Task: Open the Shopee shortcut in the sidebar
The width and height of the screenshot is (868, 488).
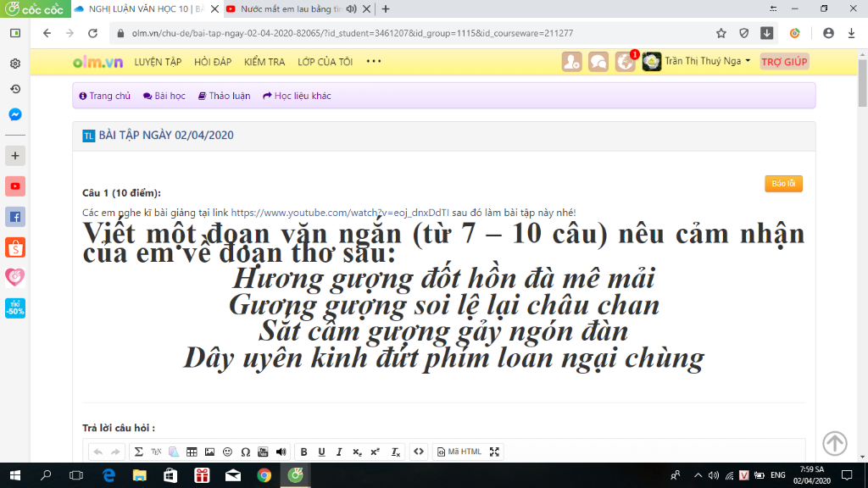Action: pyautogui.click(x=15, y=247)
